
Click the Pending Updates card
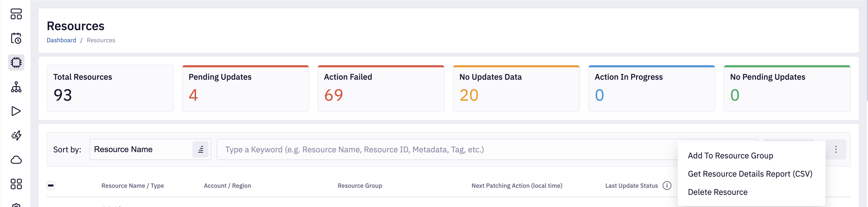[245, 88]
